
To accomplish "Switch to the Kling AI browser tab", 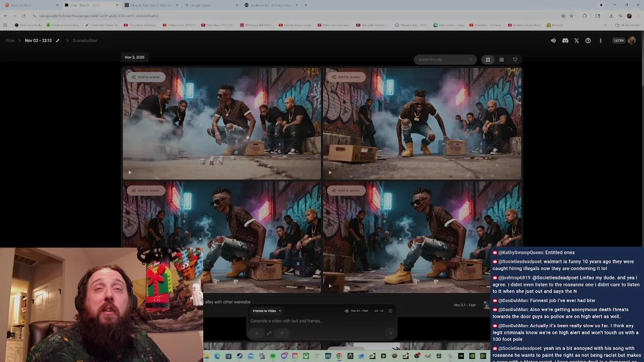I will point(150,5).
